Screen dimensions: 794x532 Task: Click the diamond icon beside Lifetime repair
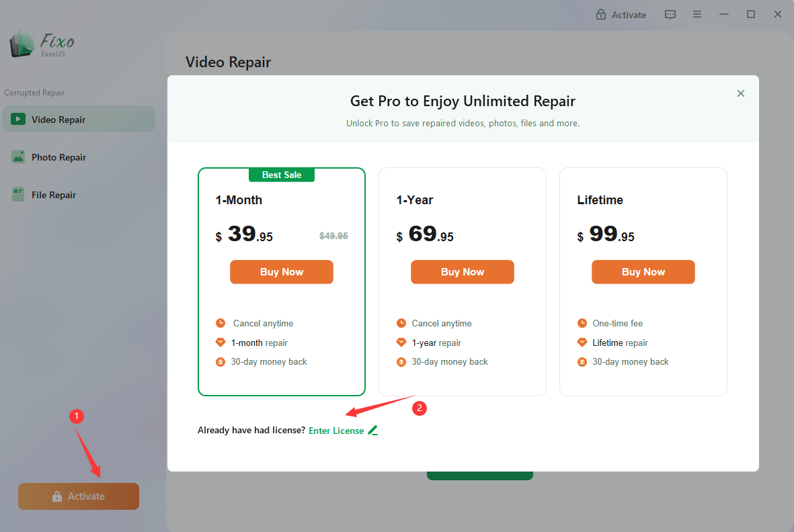[x=582, y=343]
